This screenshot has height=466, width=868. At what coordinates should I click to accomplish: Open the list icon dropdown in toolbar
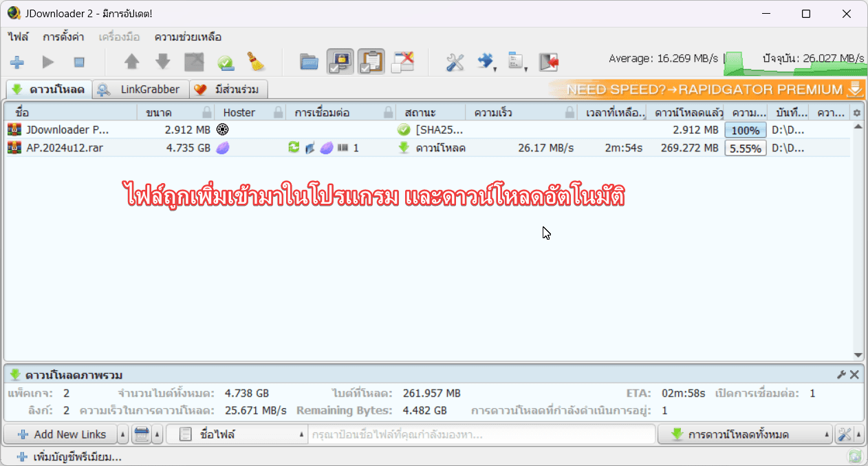point(517,62)
